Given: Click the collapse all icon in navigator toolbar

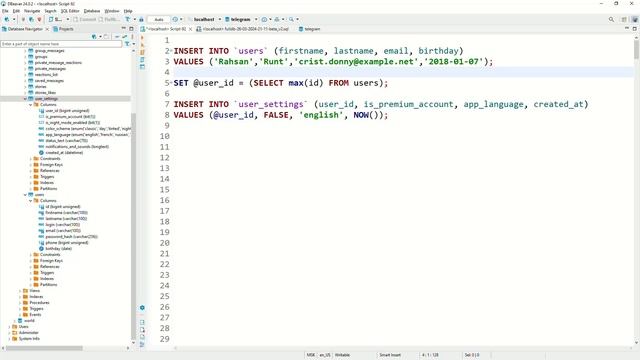Looking at the screenshot, I should pyautogui.click(x=117, y=36).
